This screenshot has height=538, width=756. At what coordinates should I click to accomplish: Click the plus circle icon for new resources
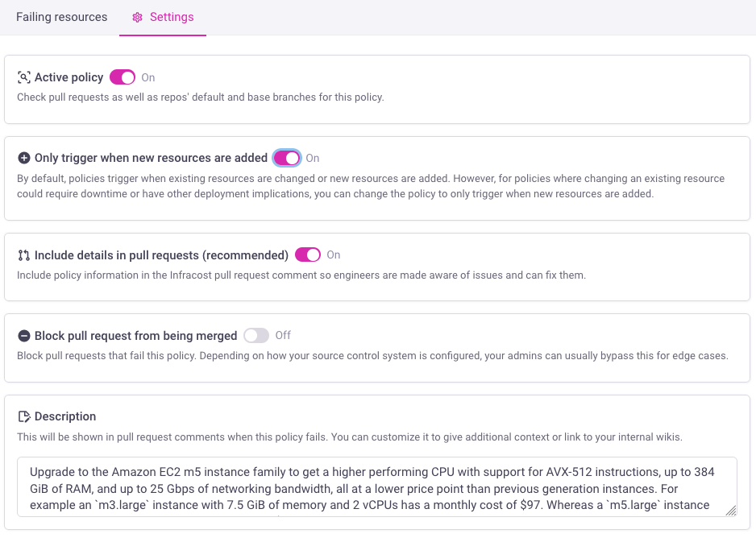pyautogui.click(x=23, y=158)
